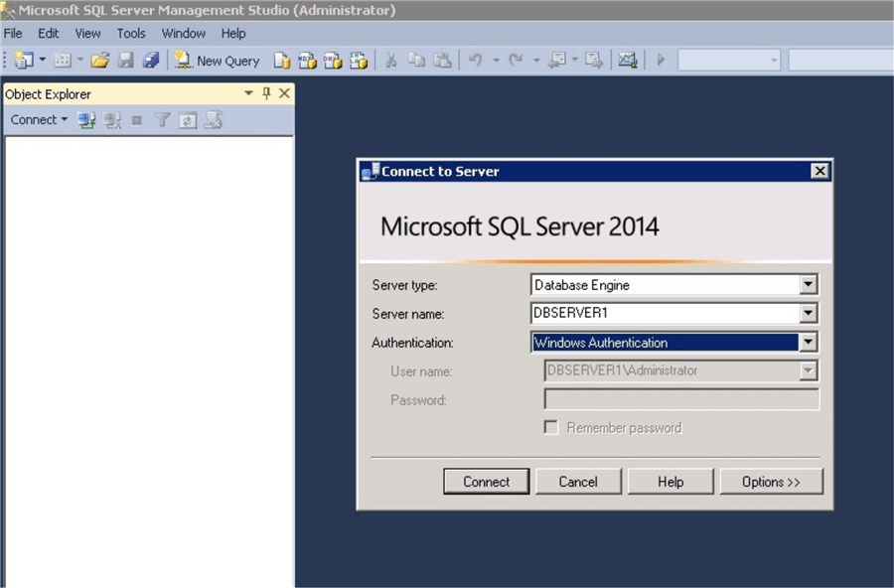Click the Disconnect icon in Object Explorer
The height and width of the screenshot is (588, 894).
point(112,120)
